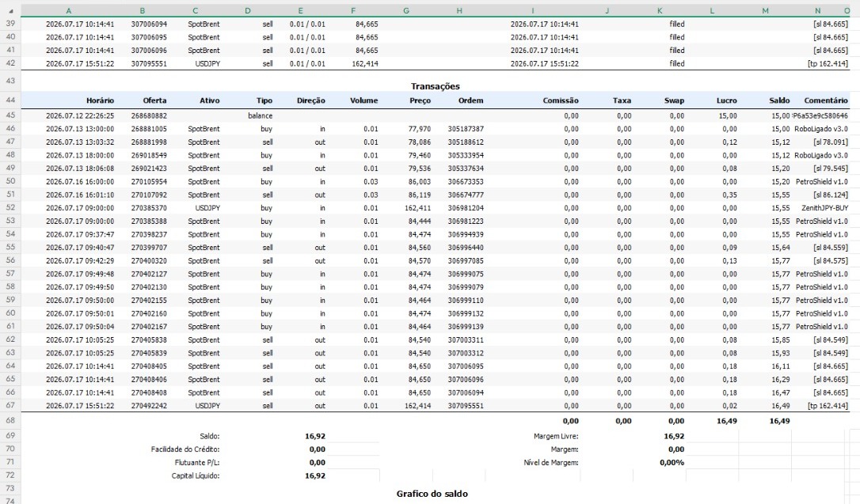Select the ZenithJPY-BUY comment cell
The image size is (860, 504).
[824, 208]
